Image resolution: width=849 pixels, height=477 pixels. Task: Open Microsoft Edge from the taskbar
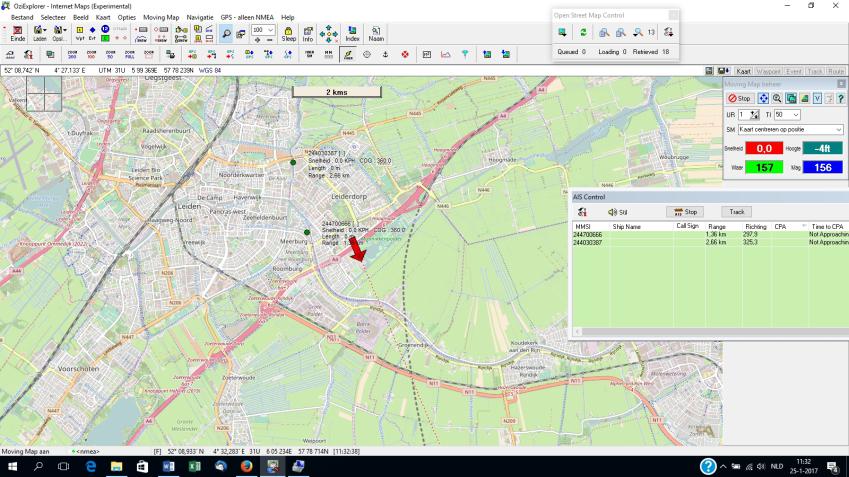pyautogui.click(x=90, y=466)
